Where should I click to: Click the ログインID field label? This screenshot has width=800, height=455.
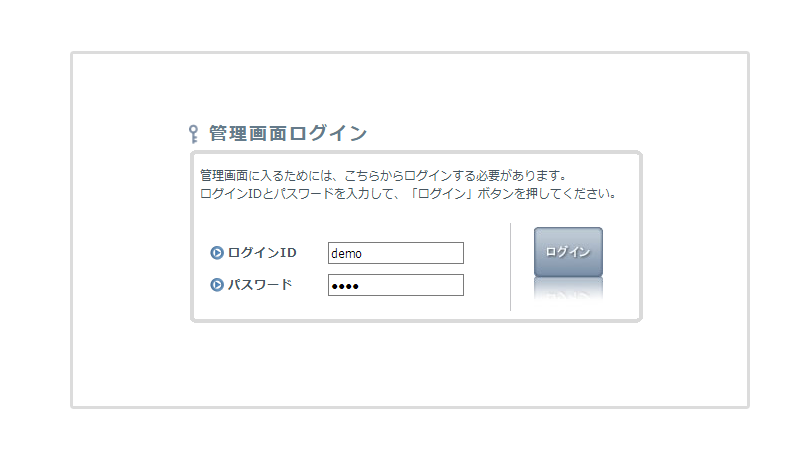262,252
